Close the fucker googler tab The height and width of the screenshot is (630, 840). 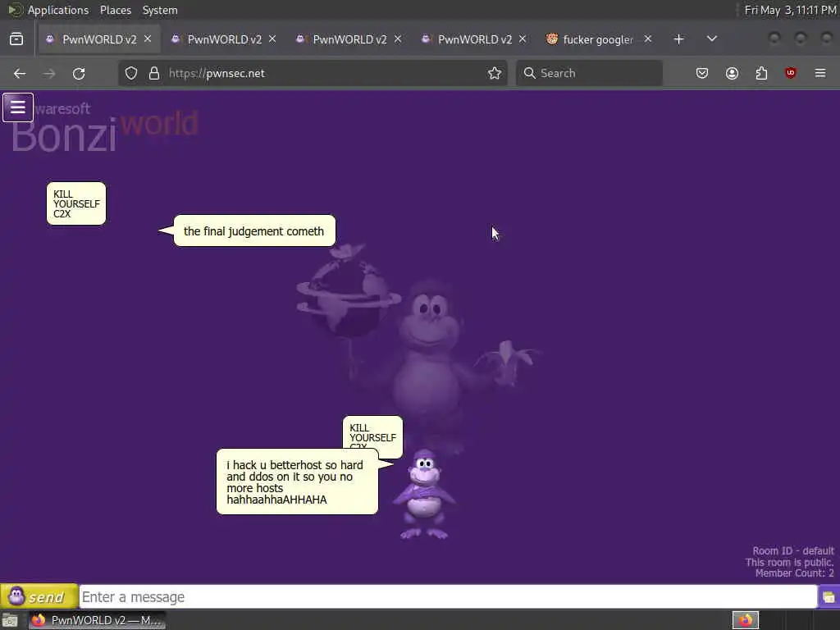click(648, 39)
